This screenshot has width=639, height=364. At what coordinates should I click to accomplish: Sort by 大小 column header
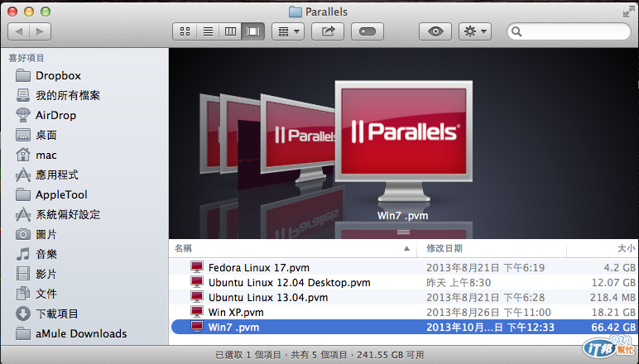coord(602,248)
